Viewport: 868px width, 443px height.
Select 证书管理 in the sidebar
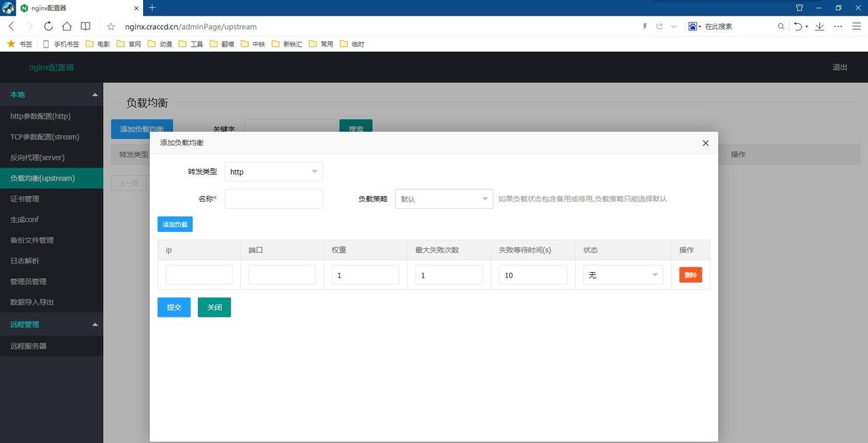point(26,198)
